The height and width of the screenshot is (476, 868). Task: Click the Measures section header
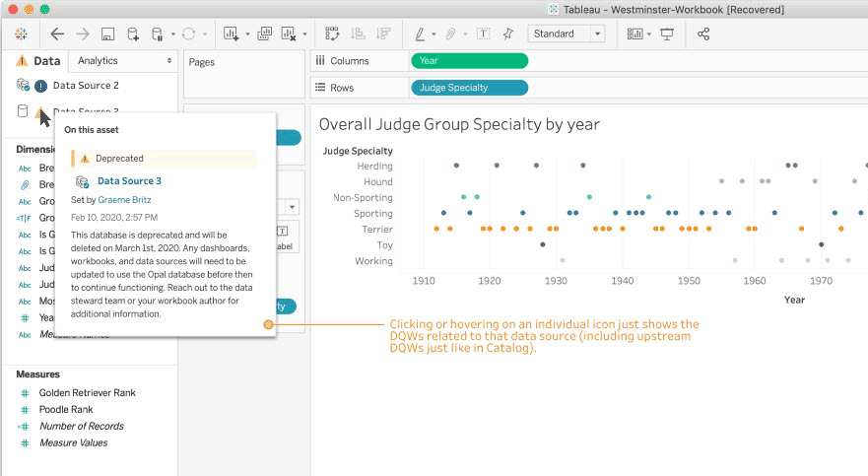pyautogui.click(x=37, y=374)
